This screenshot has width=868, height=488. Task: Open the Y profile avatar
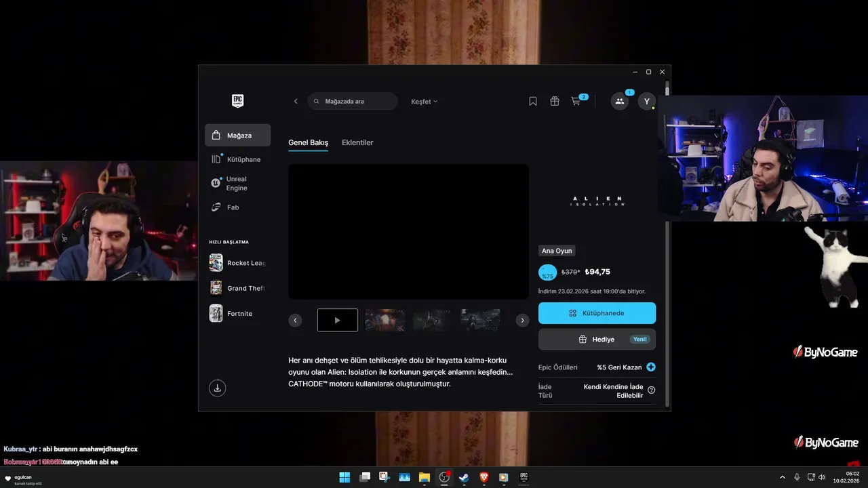tap(647, 101)
